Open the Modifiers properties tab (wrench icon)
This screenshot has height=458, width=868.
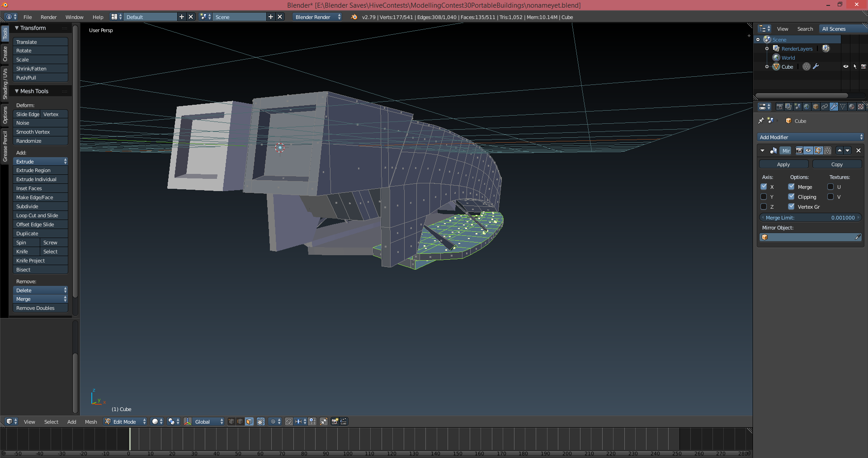point(834,107)
